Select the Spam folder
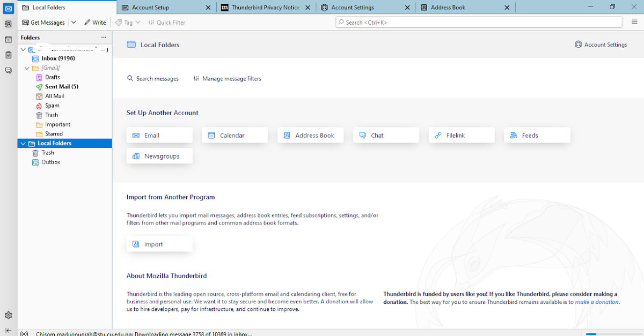Screen dimensions: 644x336 [x=52, y=105]
